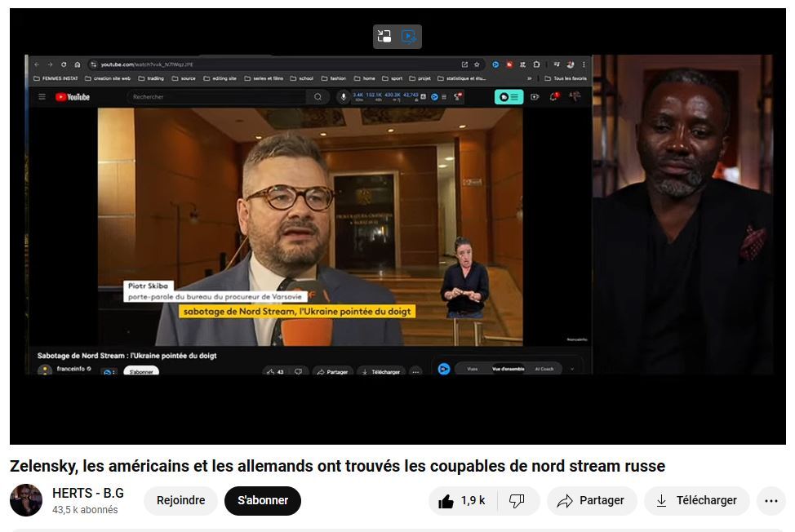Image resolution: width=795 pixels, height=532 pixels.
Task: In the recorded browser, click the notifications bell
Action: pos(553,96)
